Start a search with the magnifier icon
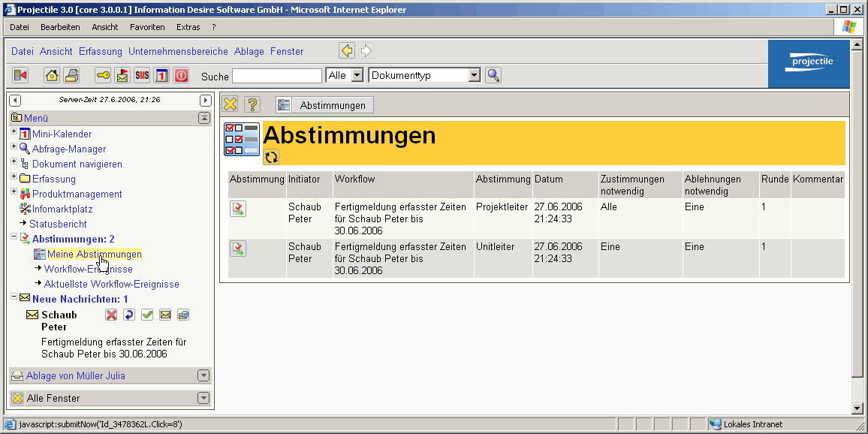The height and width of the screenshot is (434, 868). click(x=492, y=75)
